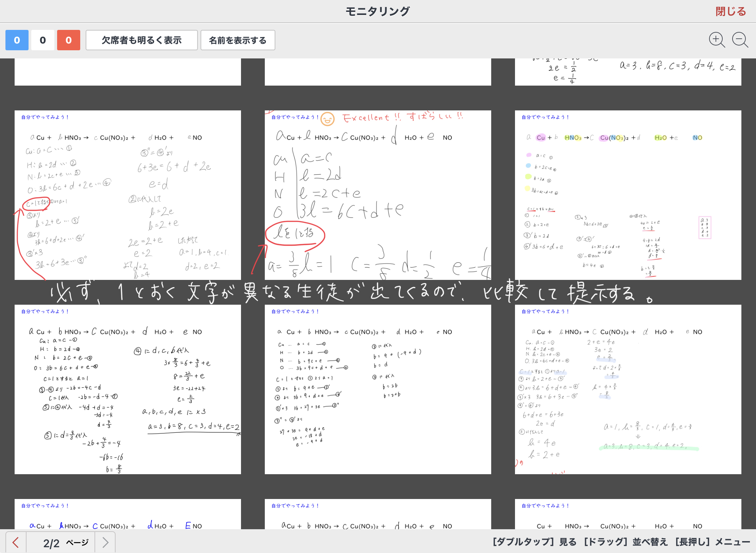Go to previous page arrow
Screen dimensions: 756x553
pyautogui.click(x=16, y=542)
